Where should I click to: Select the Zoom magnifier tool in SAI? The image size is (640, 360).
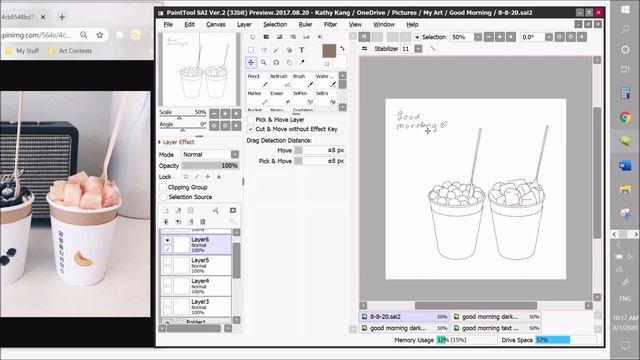point(264,62)
